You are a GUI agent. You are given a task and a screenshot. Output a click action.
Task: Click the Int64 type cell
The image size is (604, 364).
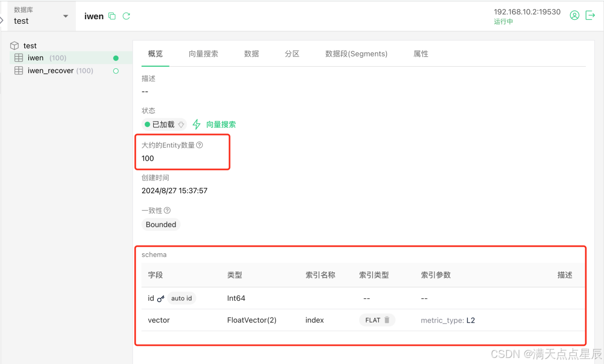pyautogui.click(x=236, y=298)
